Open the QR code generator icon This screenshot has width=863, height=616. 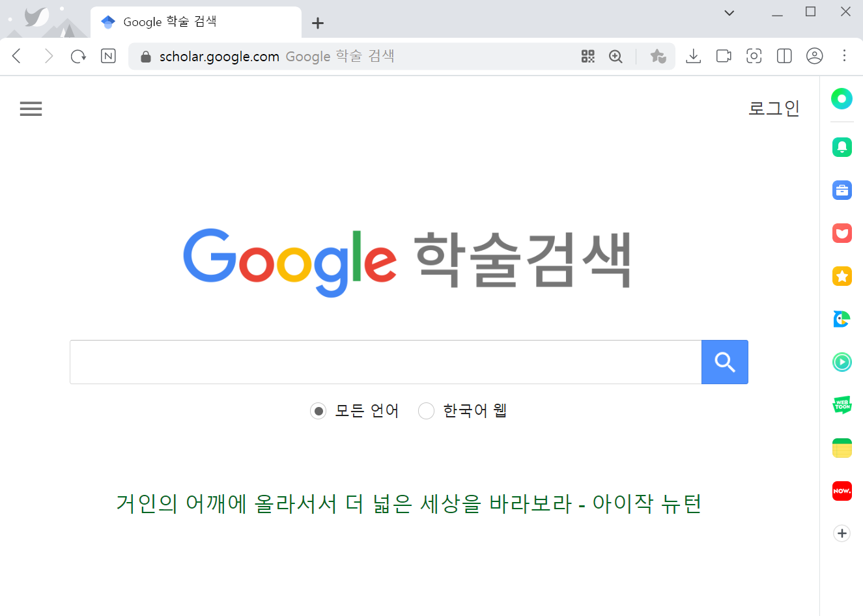[588, 56]
